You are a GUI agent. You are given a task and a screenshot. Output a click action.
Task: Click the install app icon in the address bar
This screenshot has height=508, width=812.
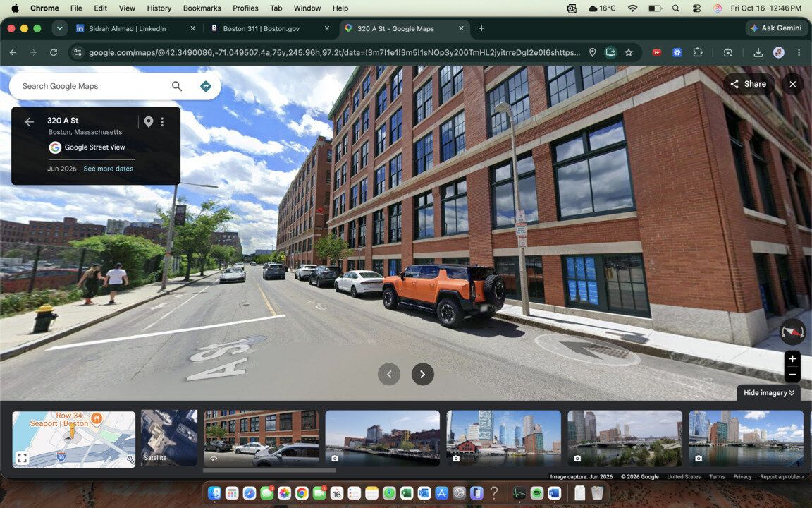pyautogui.click(x=610, y=52)
